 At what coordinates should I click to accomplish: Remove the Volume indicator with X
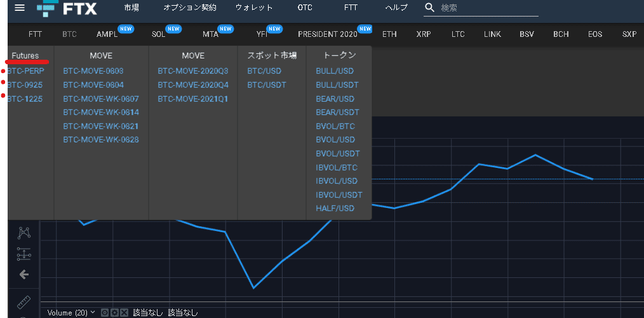[x=124, y=313]
